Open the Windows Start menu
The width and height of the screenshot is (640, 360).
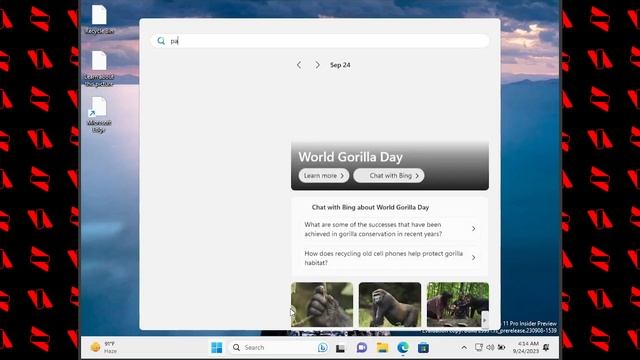(x=217, y=348)
